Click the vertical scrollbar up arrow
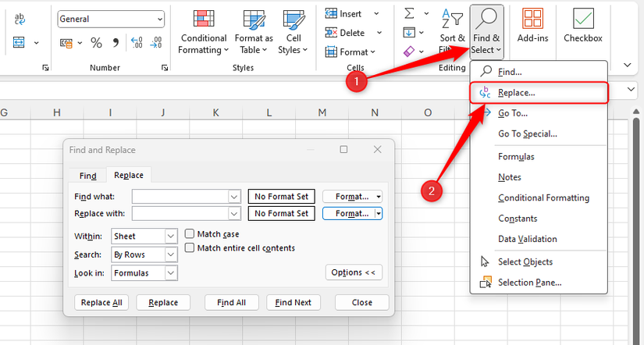 pyautogui.click(x=635, y=112)
